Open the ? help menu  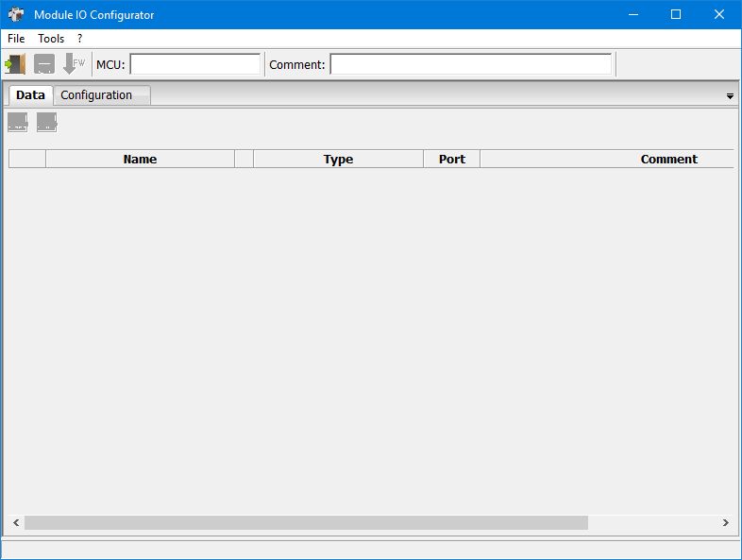pyautogui.click(x=79, y=39)
